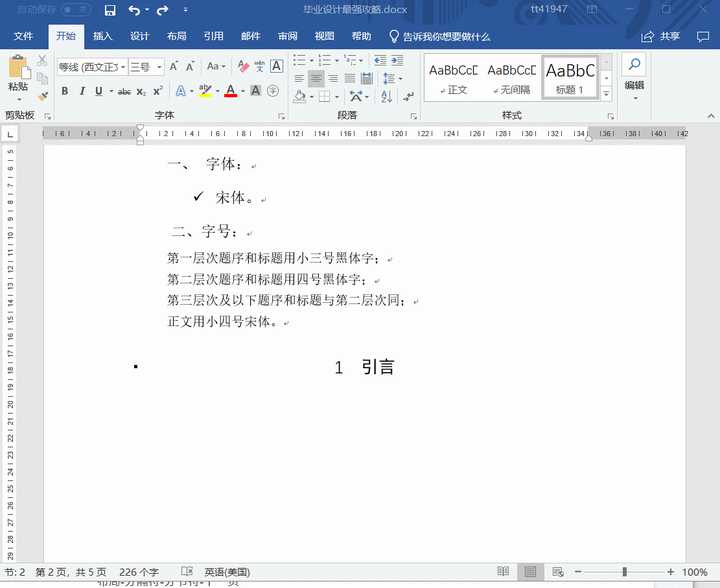
Task: Click the Save icon in title bar
Action: point(110,10)
